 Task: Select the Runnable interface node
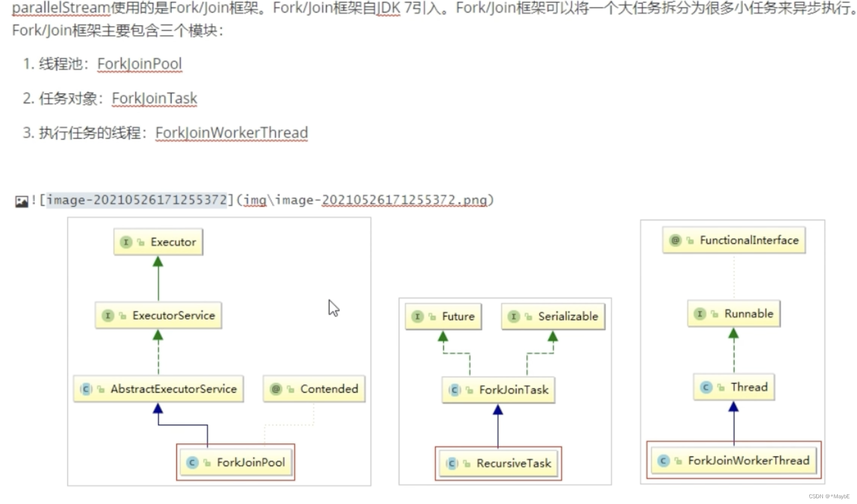(734, 313)
